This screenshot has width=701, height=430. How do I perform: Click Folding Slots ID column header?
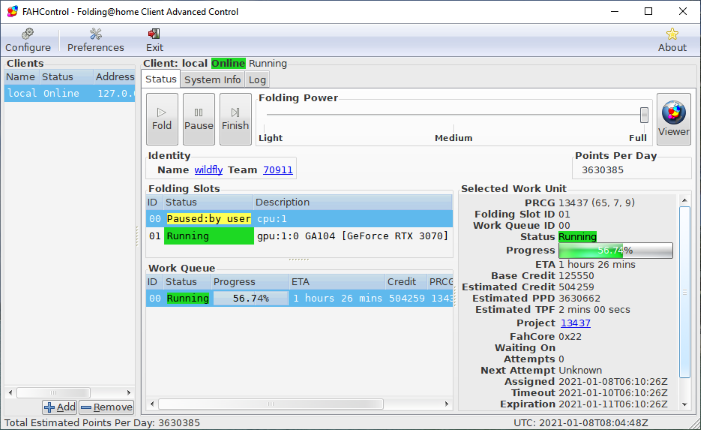click(154, 202)
